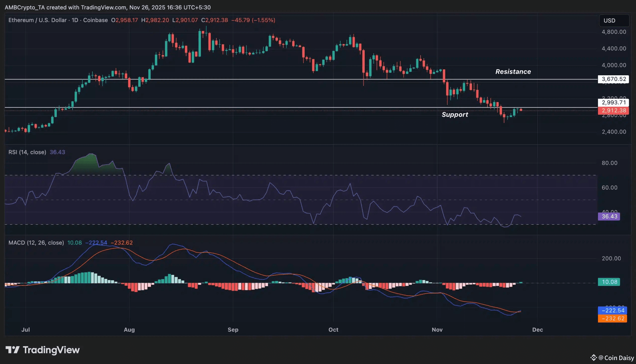Click the Nov label on time axis
This screenshot has width=636, height=364.
click(x=437, y=330)
